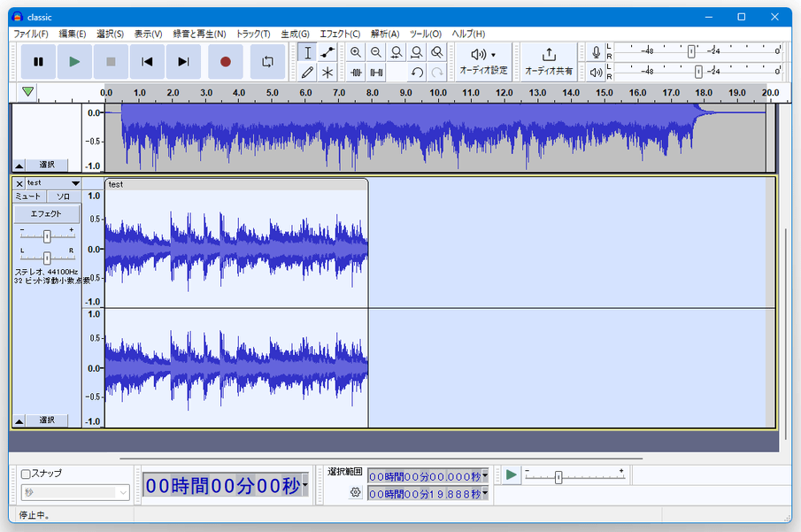
Task: Open the 解析(A) menu
Action: 385,34
